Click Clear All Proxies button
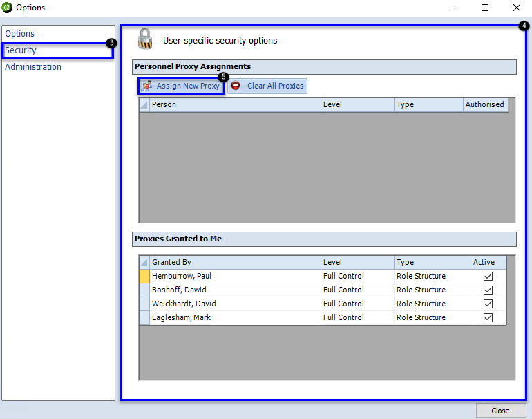532x419 pixels. click(x=267, y=86)
